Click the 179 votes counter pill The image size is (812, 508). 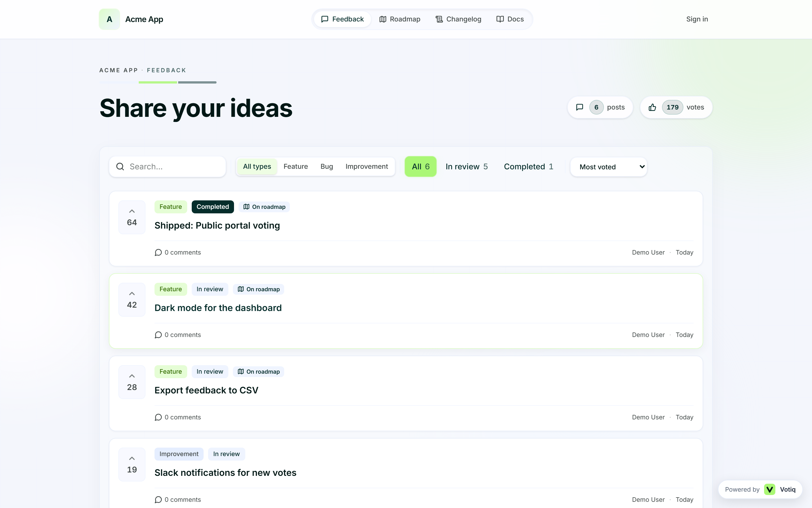click(x=676, y=107)
